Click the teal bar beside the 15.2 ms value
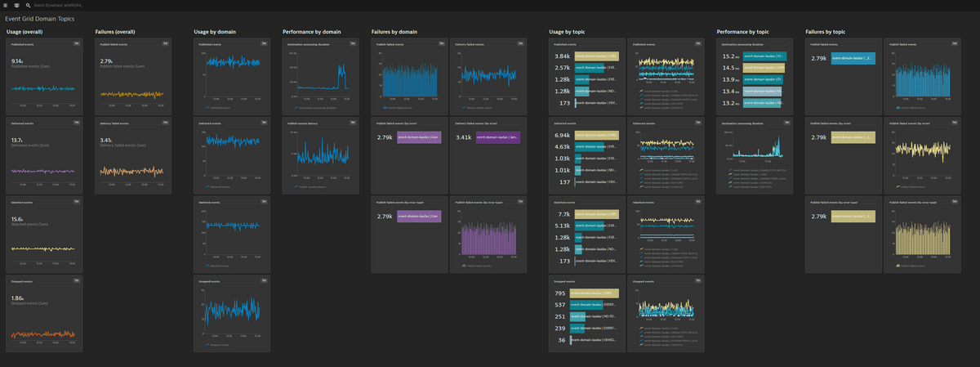The image size is (980, 367). tap(764, 56)
